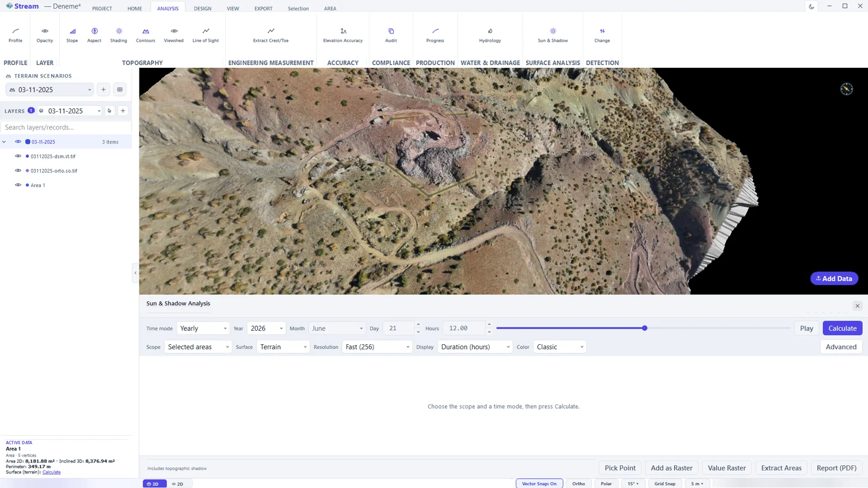Toggle visibility of 03112025-orto.so.tif

[18, 170]
